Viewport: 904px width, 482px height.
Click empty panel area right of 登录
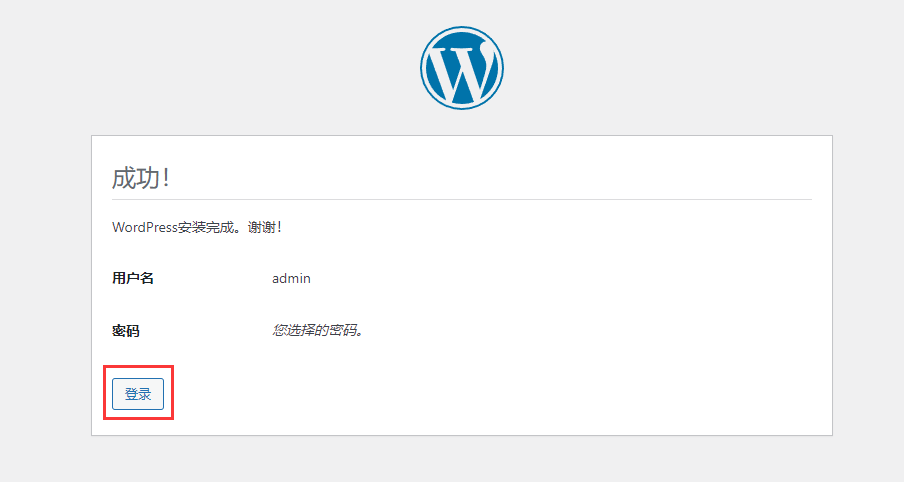coord(500,394)
